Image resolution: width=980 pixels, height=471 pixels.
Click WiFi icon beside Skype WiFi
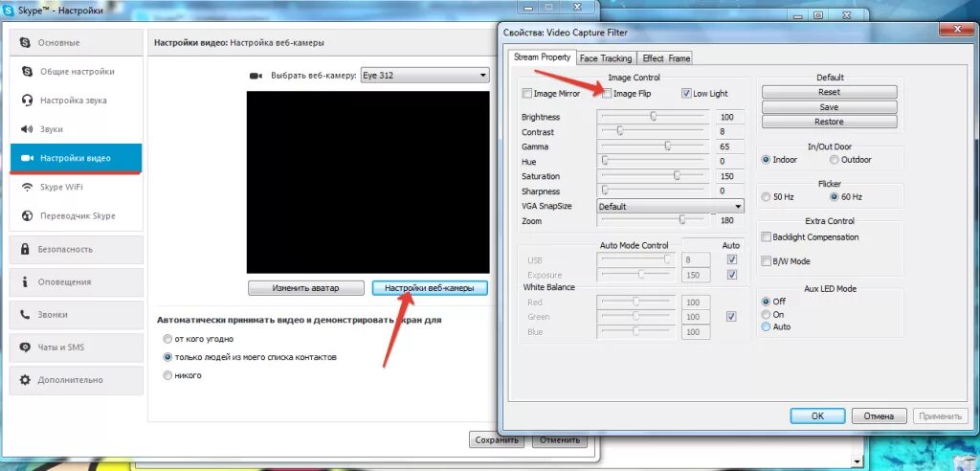tap(27, 187)
